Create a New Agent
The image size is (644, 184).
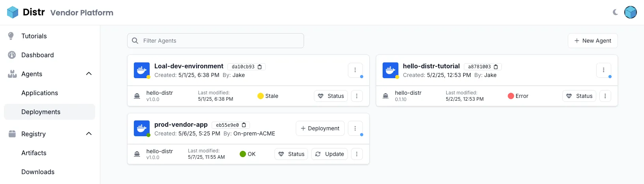pyautogui.click(x=593, y=41)
